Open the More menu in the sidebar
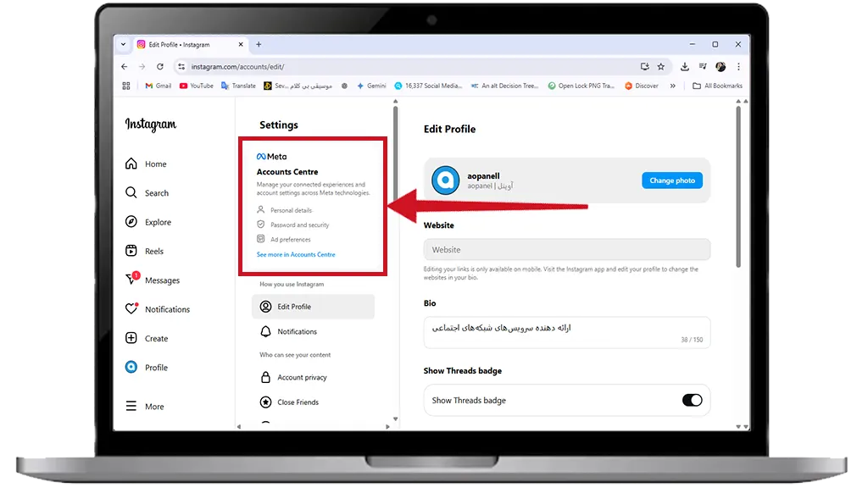 (144, 406)
